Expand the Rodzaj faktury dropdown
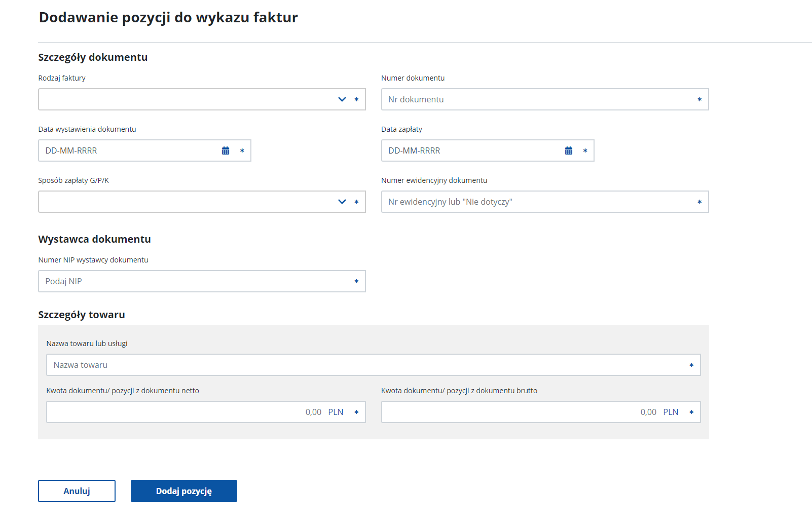812x530 pixels. (x=188, y=99)
